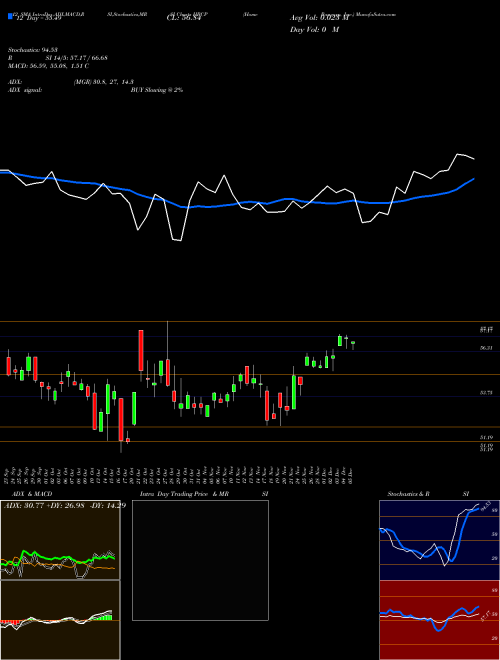
Task: Click 'Intra Day Trading Price & MR' heading
Action: (184, 494)
